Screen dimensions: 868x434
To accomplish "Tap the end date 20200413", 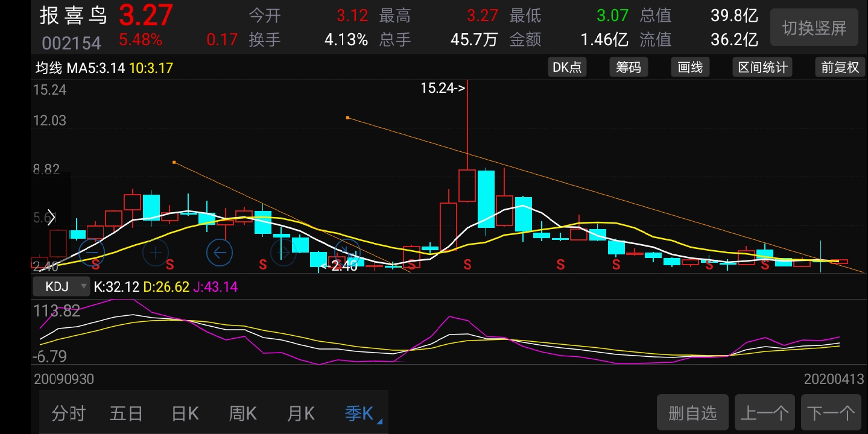I will point(834,379).
